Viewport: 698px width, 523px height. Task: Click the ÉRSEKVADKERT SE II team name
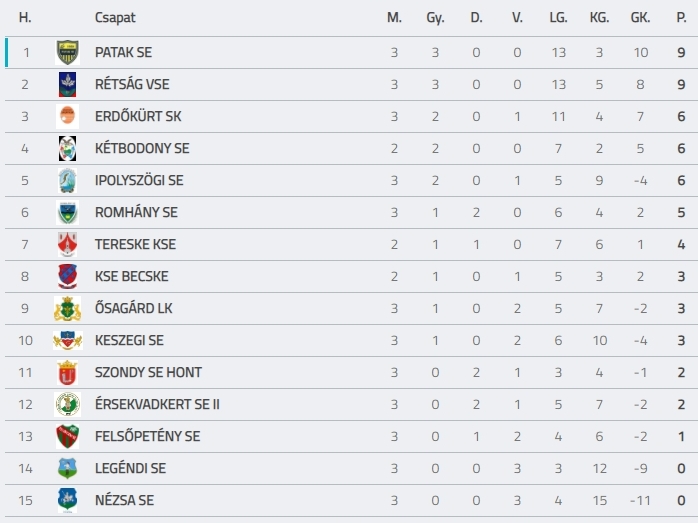(x=157, y=405)
